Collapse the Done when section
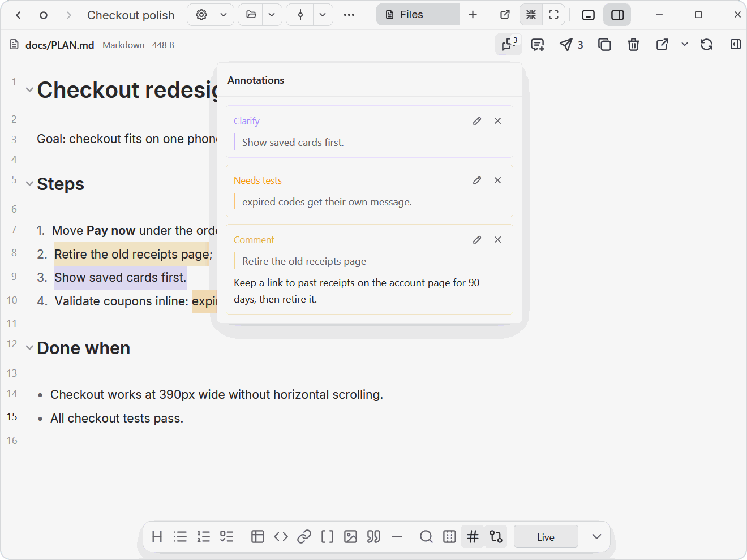Screen dimensions: 747x560 tap(29, 348)
